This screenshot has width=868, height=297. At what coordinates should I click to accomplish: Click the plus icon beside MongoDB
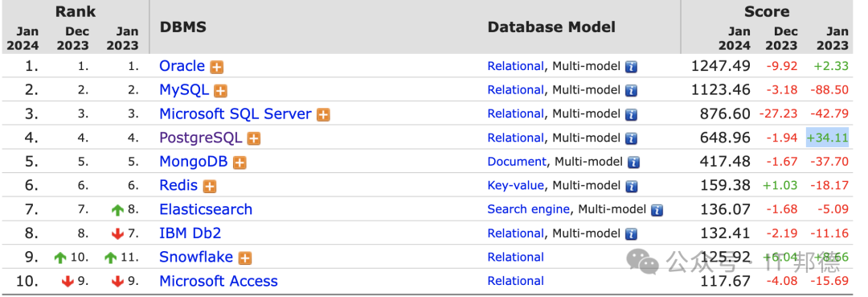(240, 163)
